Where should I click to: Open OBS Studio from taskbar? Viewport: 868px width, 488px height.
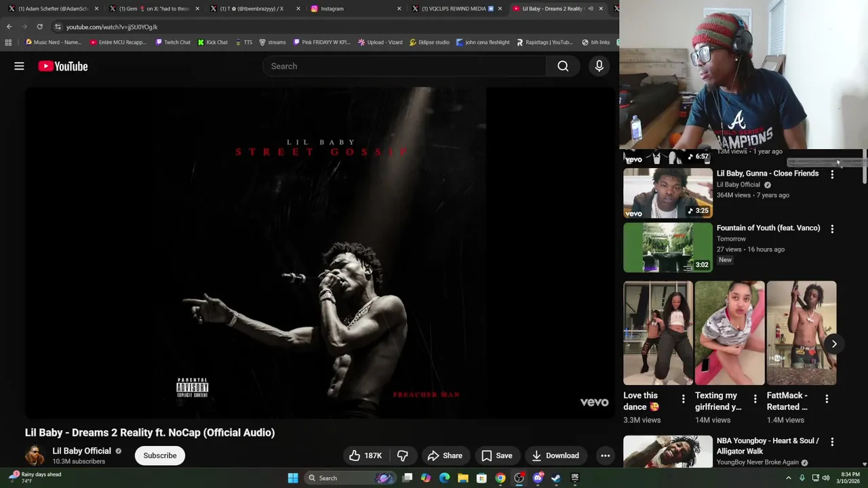pyautogui.click(x=519, y=478)
